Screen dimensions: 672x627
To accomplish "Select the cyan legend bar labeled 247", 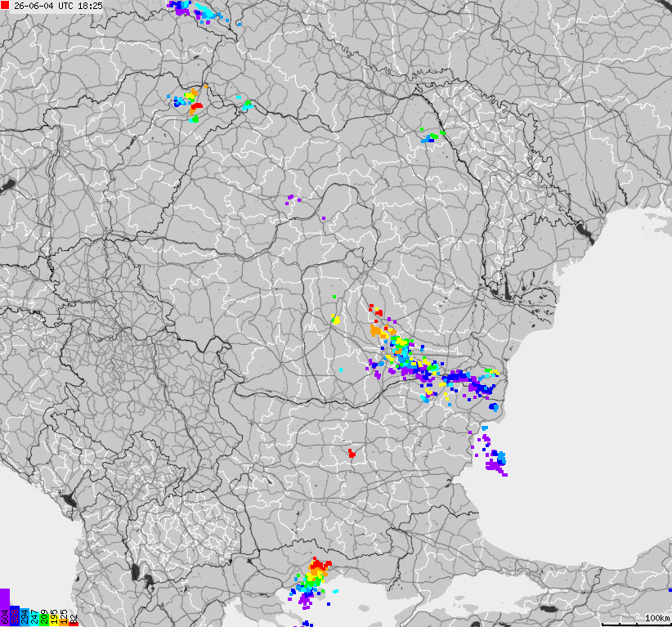I will pos(34,619).
